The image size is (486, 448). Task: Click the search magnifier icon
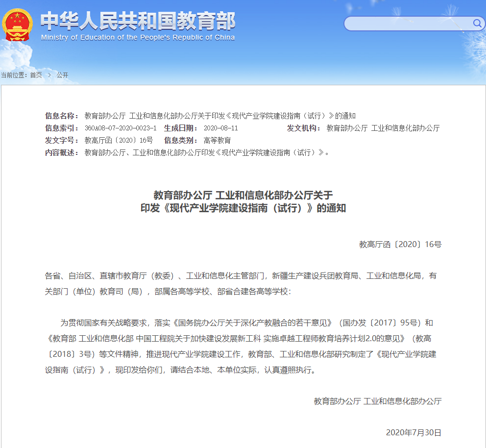477,23
